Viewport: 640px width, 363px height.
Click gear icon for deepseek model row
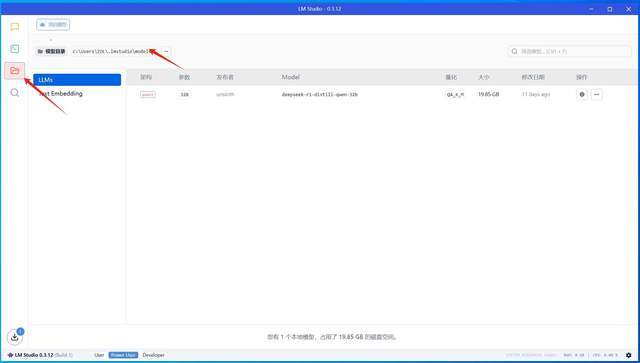582,94
